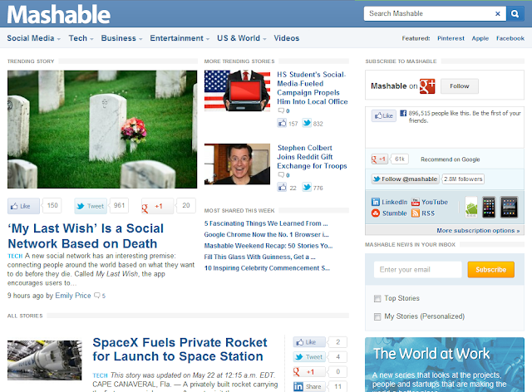This screenshot has height=392, width=532.
Task: Open the YouTube subscription link
Action: (x=430, y=202)
